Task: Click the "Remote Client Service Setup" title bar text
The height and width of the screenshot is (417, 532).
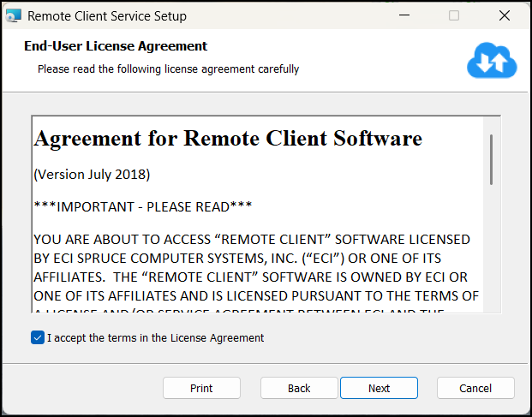Action: point(107,16)
